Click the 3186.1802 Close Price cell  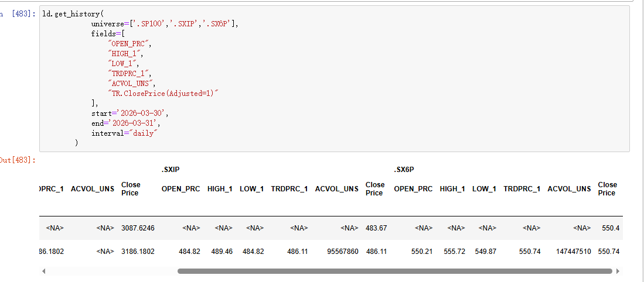(x=138, y=252)
